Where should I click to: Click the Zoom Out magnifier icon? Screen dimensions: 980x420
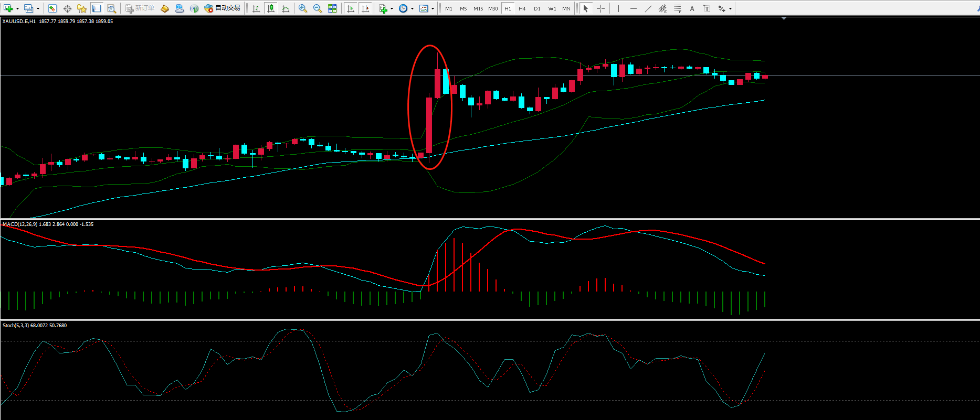pyautogui.click(x=318, y=8)
